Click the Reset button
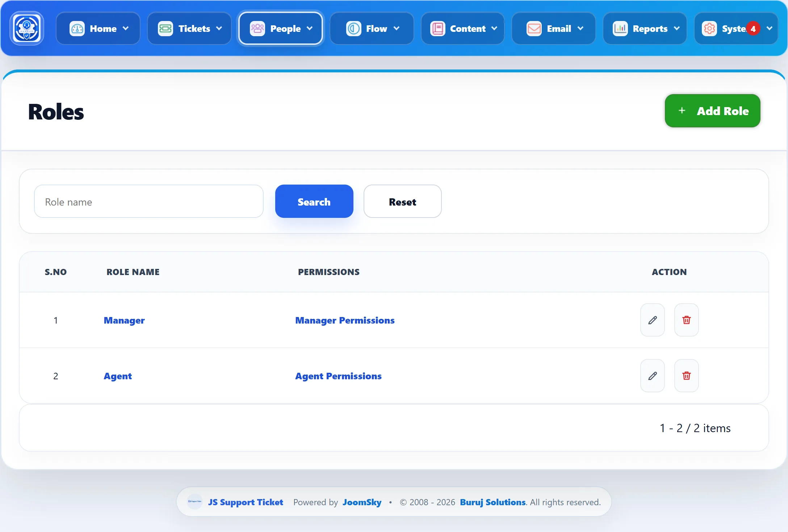 pyautogui.click(x=402, y=201)
